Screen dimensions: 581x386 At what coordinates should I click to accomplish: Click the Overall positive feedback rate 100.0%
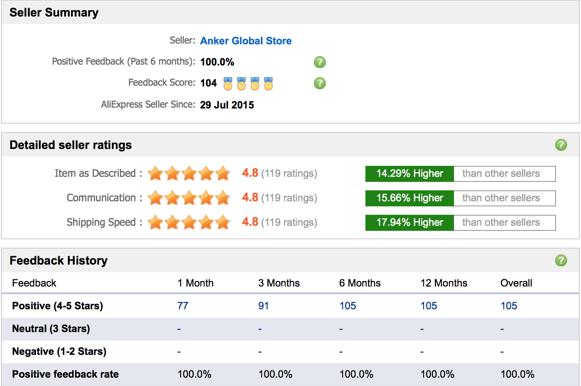click(518, 374)
